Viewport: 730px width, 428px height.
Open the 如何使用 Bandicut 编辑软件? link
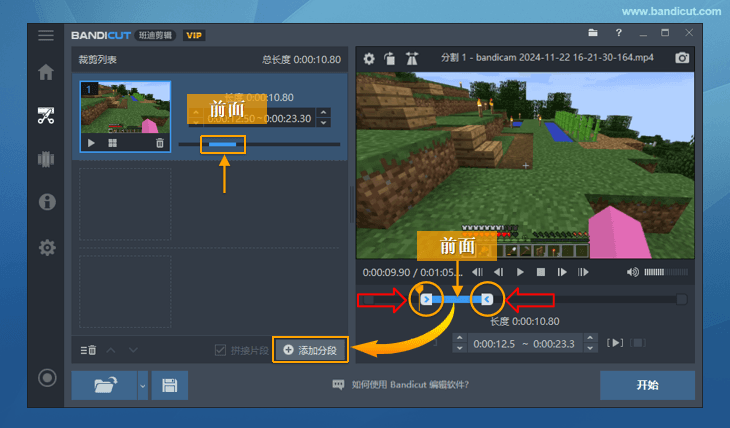[400, 384]
